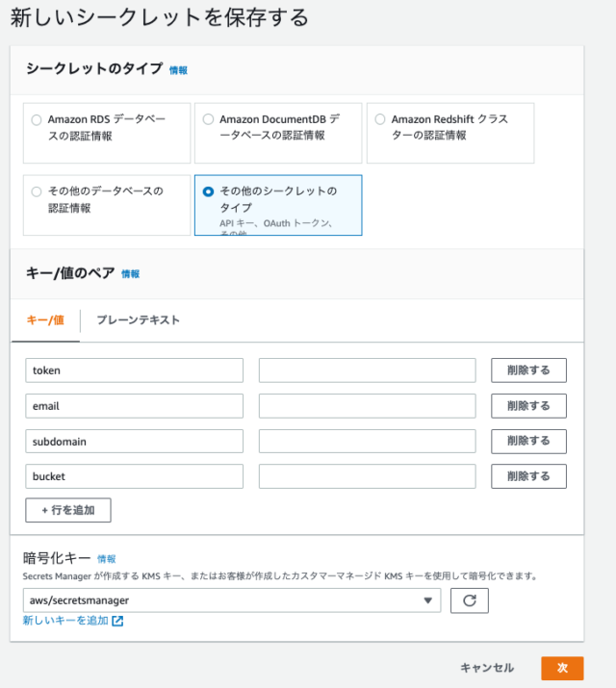
Task: Delete the token row with 削除する
Action: 528,370
